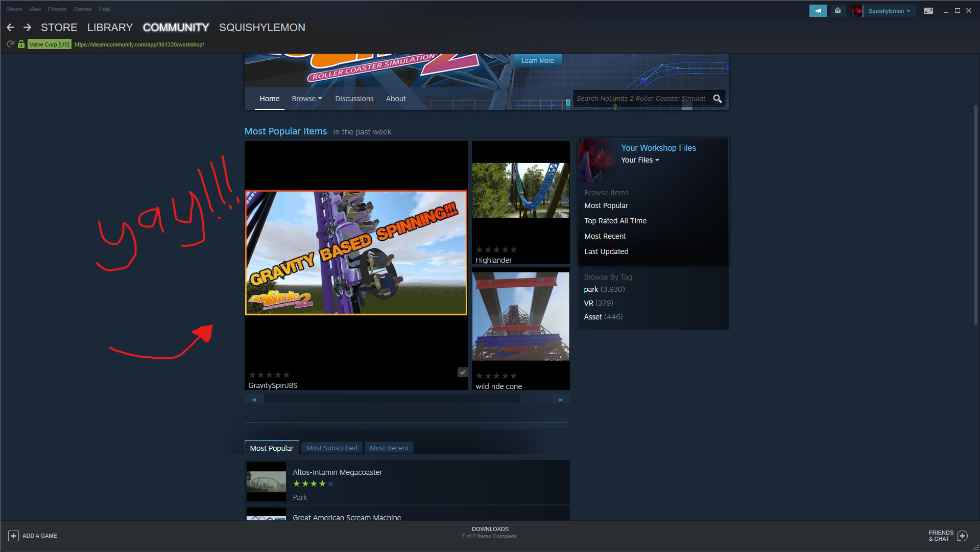This screenshot has width=980, height=552.
Task: Reload the page with the refresh icon
Action: click(10, 44)
